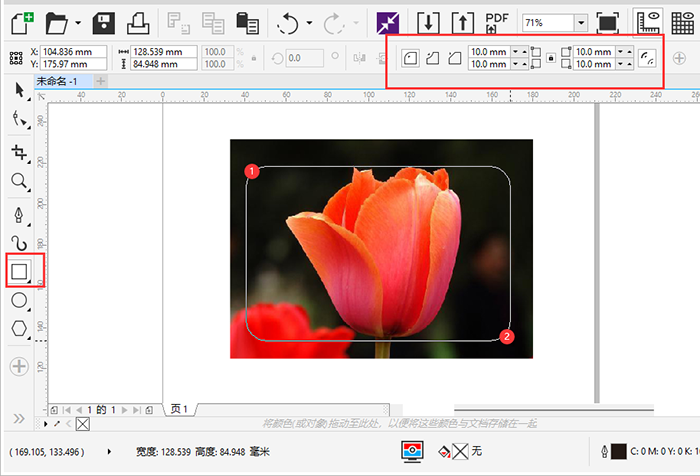Activate the Zoom magnifier tool
700x476 pixels.
pos(19,181)
